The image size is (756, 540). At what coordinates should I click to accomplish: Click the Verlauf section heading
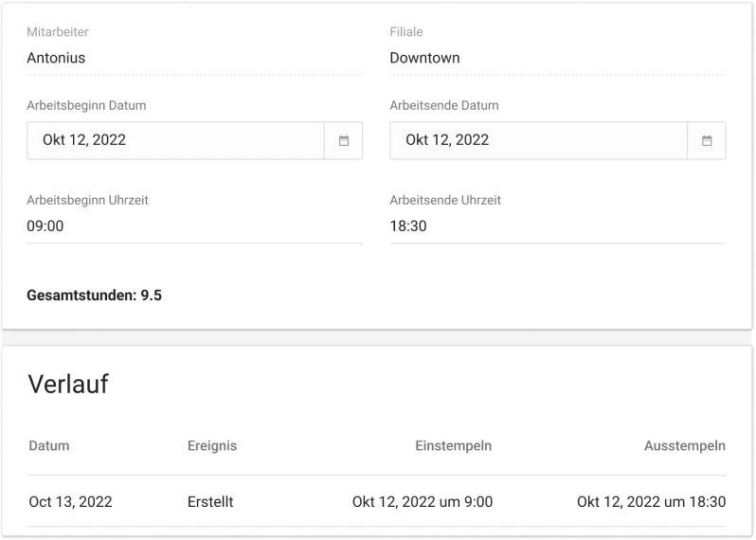coord(68,384)
